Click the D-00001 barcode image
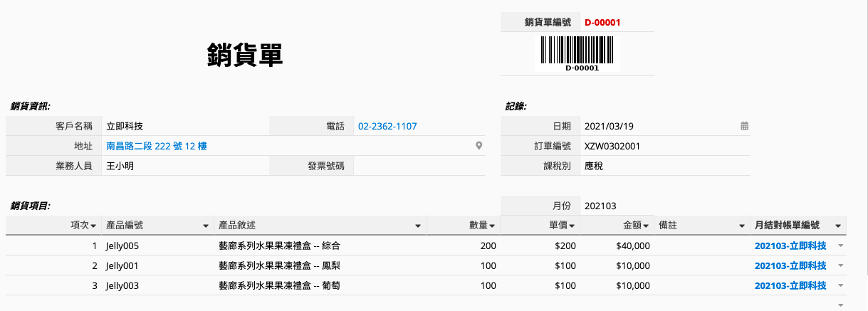 tap(577, 53)
